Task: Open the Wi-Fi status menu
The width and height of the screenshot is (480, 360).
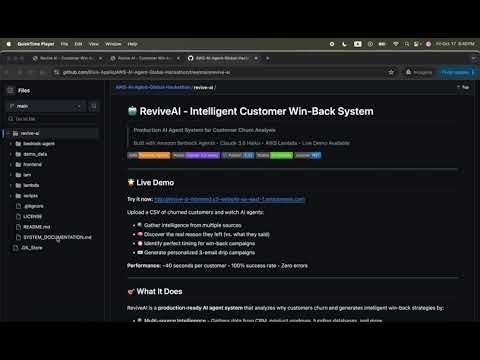Action: (396, 44)
